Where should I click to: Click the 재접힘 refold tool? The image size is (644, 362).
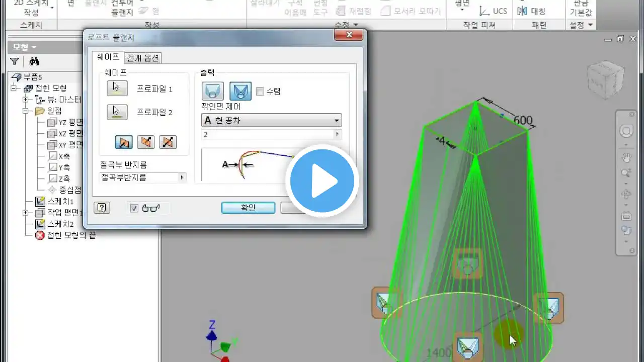tap(355, 11)
